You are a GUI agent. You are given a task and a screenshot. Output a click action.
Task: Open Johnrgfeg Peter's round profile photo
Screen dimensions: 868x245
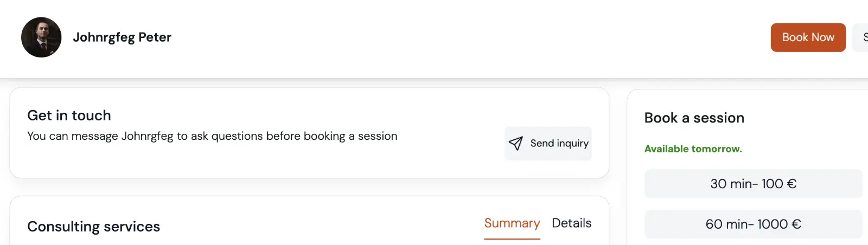click(41, 37)
